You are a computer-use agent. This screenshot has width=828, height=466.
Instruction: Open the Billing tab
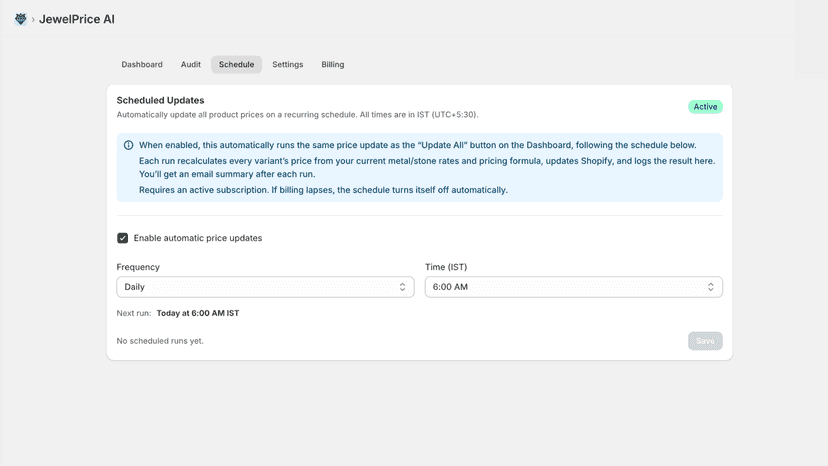[x=333, y=64]
